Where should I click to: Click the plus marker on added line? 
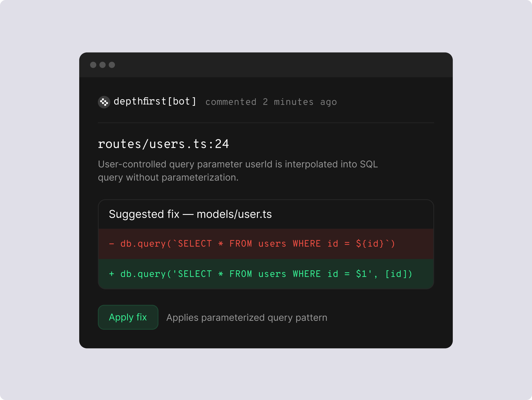point(111,274)
